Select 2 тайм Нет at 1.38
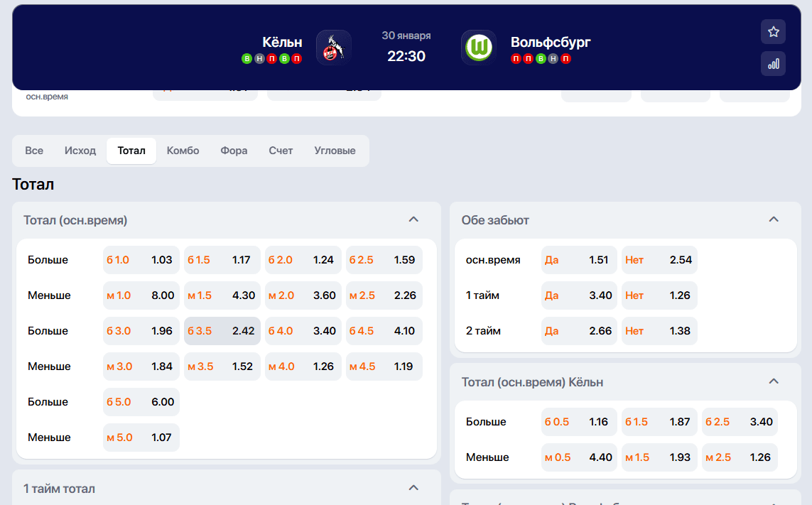Screen dimensions: 812x505 pyautogui.click(x=659, y=331)
